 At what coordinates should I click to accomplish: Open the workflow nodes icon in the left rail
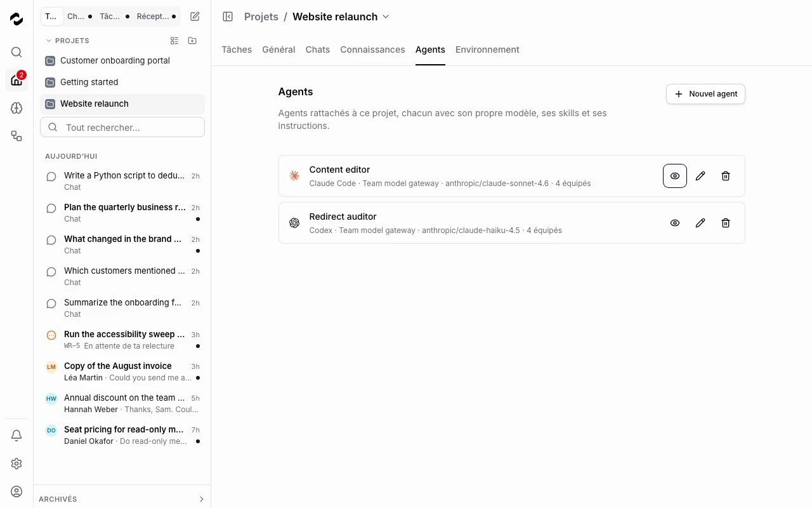pyautogui.click(x=16, y=136)
